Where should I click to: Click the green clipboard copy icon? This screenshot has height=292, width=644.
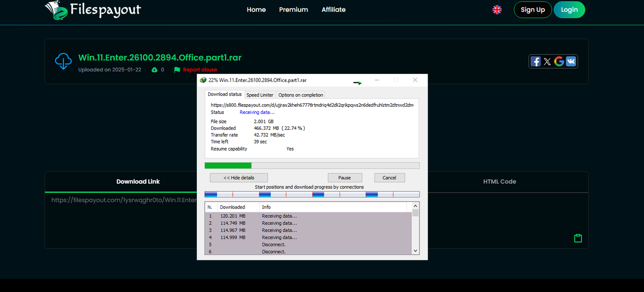pyautogui.click(x=578, y=238)
